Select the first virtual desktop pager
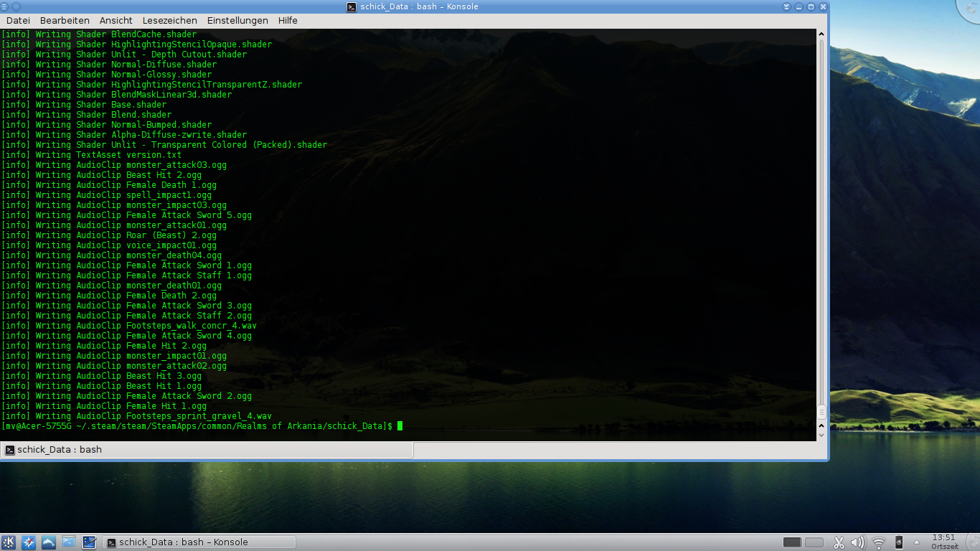The image size is (980, 551). click(x=792, y=542)
